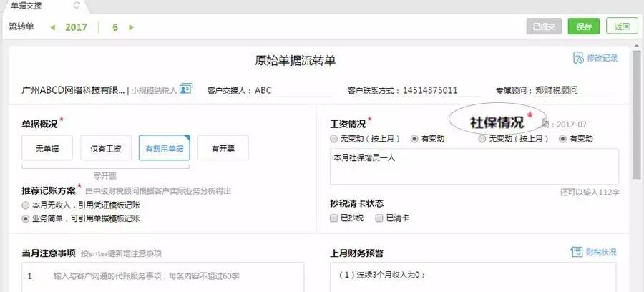Select 工资情况 无变动（按上月） radio

pyautogui.click(x=333, y=139)
